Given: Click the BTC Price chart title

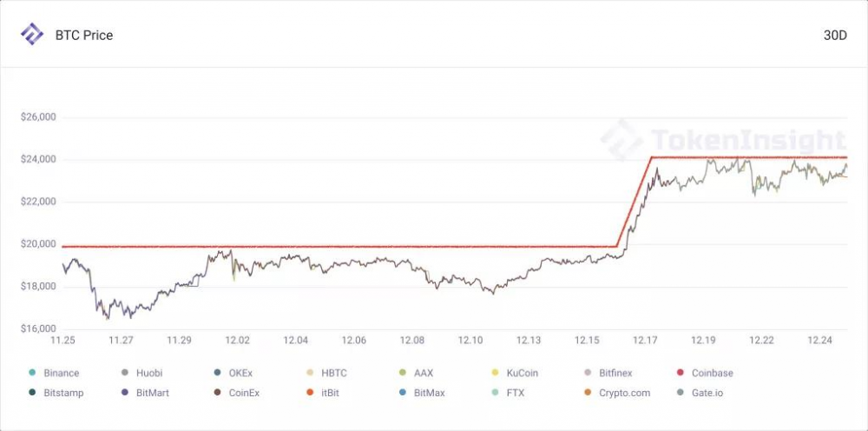Looking at the screenshot, I should [x=83, y=36].
